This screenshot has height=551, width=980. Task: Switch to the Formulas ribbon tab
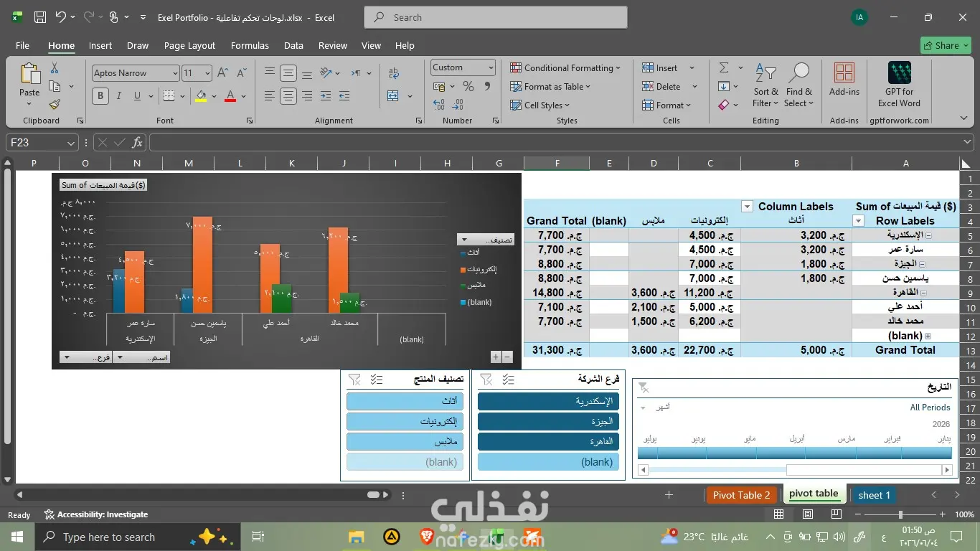[x=250, y=45]
